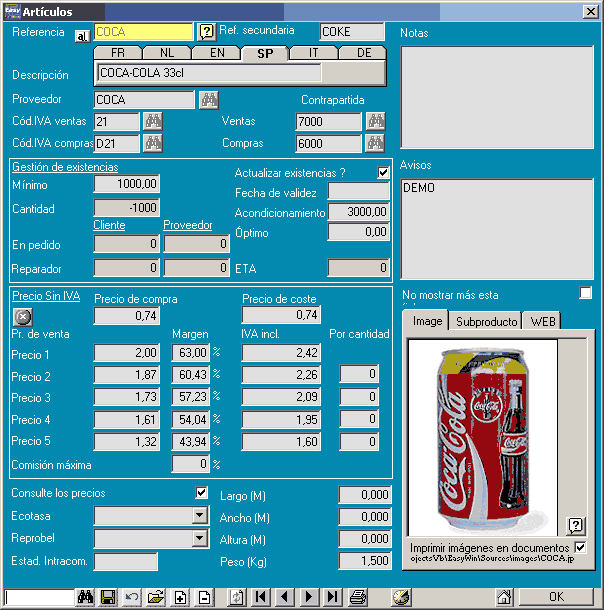Viewport: 604px width, 610px height.
Task: Search Compras account 6000 with binoculars
Action: tap(376, 144)
